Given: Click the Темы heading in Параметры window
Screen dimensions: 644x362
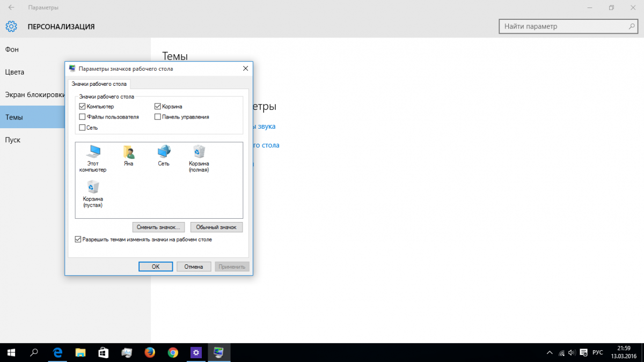Looking at the screenshot, I should [175, 56].
